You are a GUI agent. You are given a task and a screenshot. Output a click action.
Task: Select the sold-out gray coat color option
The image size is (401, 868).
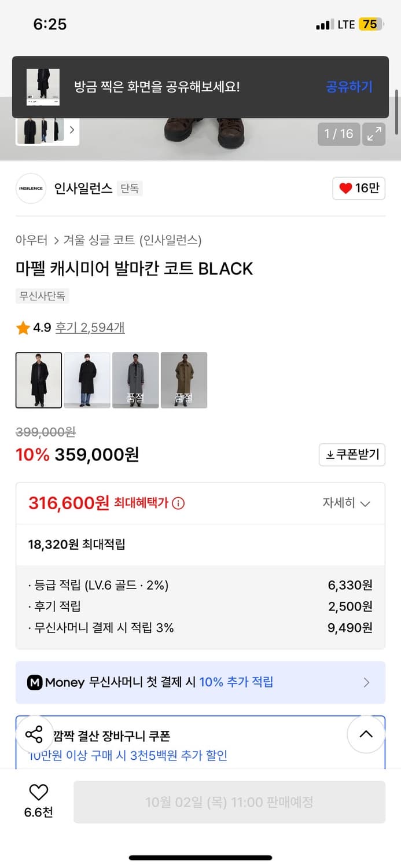tap(135, 380)
